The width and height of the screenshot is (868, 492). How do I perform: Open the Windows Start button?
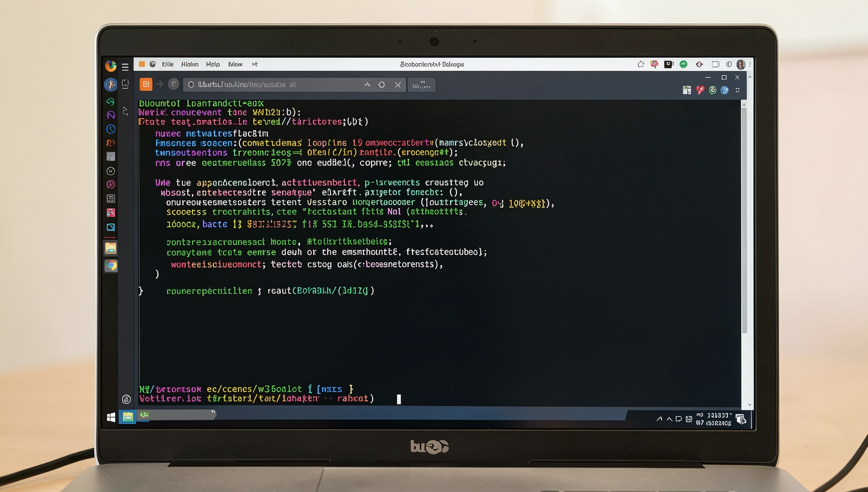[x=111, y=417]
